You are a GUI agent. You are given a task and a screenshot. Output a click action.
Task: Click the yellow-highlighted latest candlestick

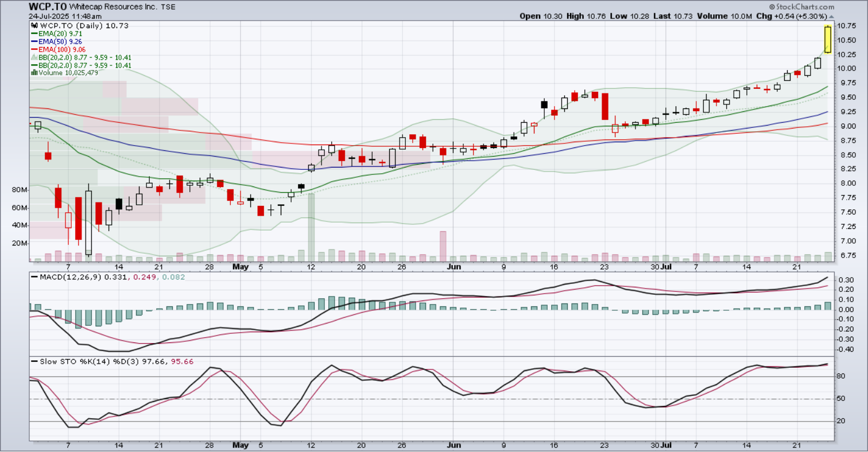point(828,40)
